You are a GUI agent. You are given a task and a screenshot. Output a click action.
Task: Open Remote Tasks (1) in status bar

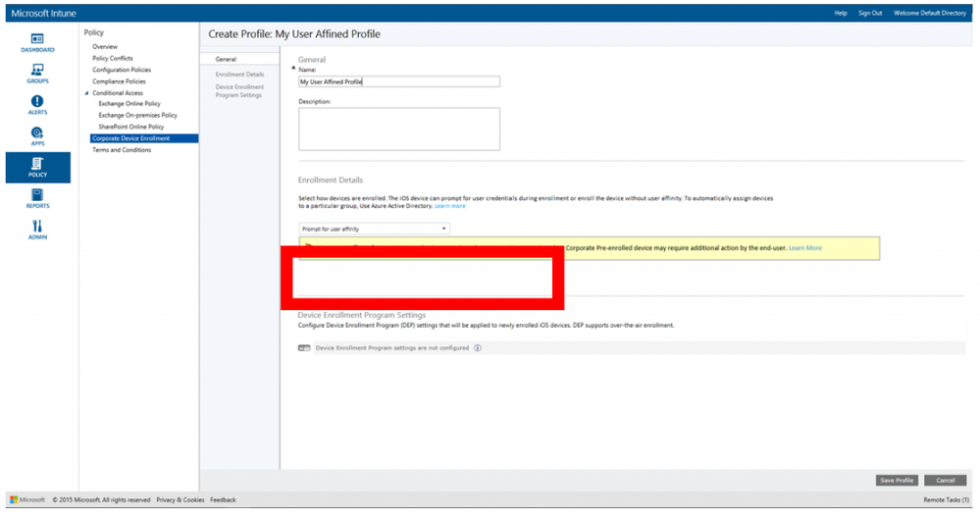(x=947, y=500)
